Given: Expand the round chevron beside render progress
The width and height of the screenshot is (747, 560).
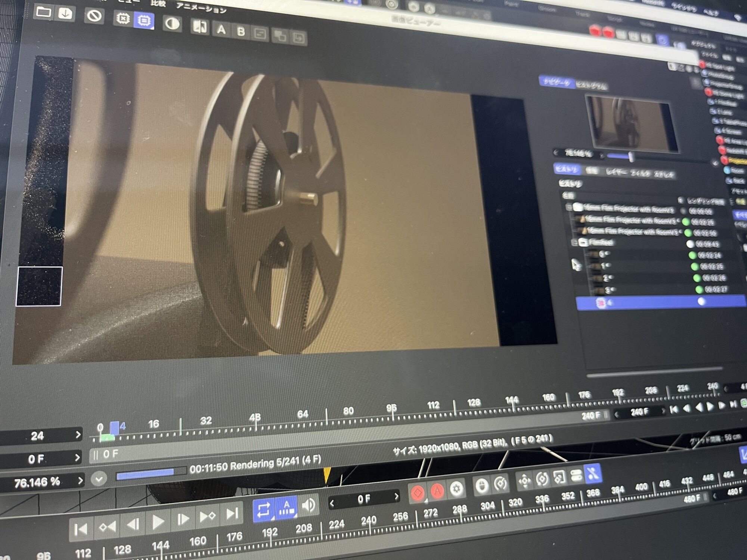Looking at the screenshot, I should pyautogui.click(x=99, y=479).
